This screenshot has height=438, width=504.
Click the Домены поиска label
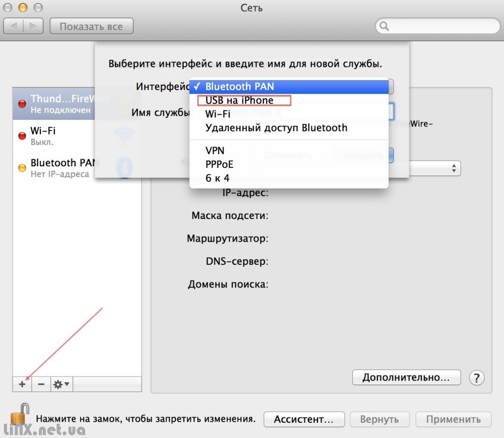click(x=228, y=284)
